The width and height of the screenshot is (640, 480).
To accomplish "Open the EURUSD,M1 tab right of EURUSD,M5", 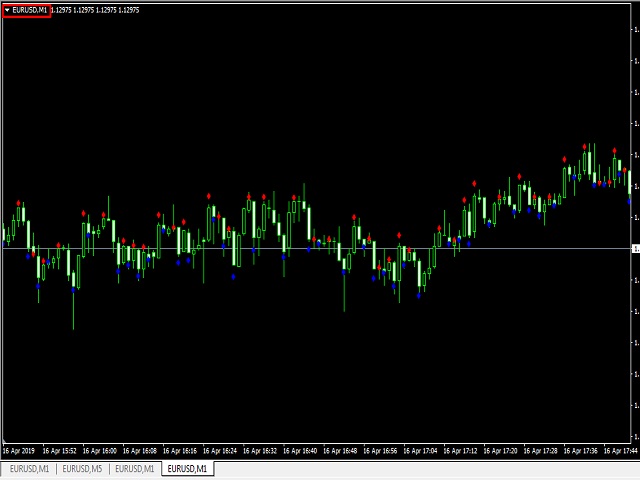I will tap(135, 469).
